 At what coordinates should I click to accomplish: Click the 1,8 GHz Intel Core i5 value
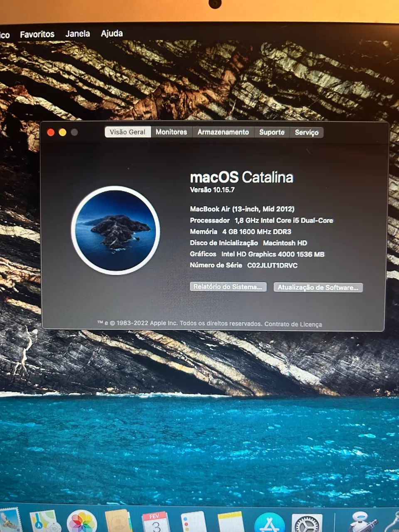(284, 220)
